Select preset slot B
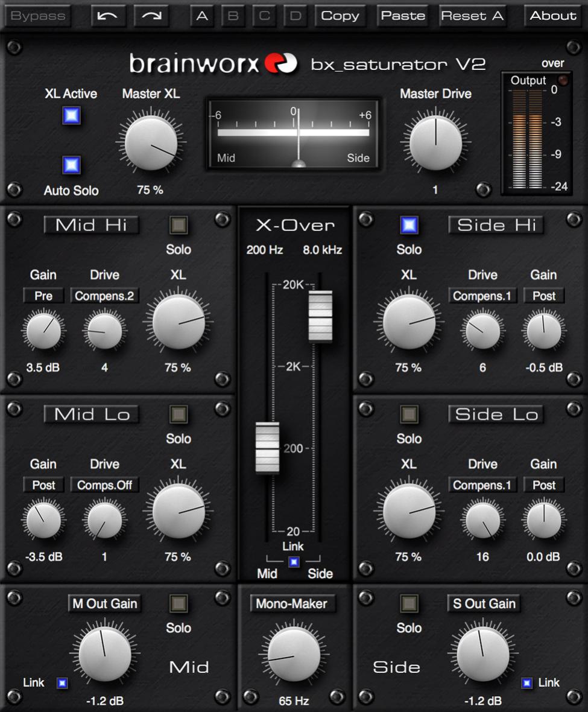 point(233,16)
